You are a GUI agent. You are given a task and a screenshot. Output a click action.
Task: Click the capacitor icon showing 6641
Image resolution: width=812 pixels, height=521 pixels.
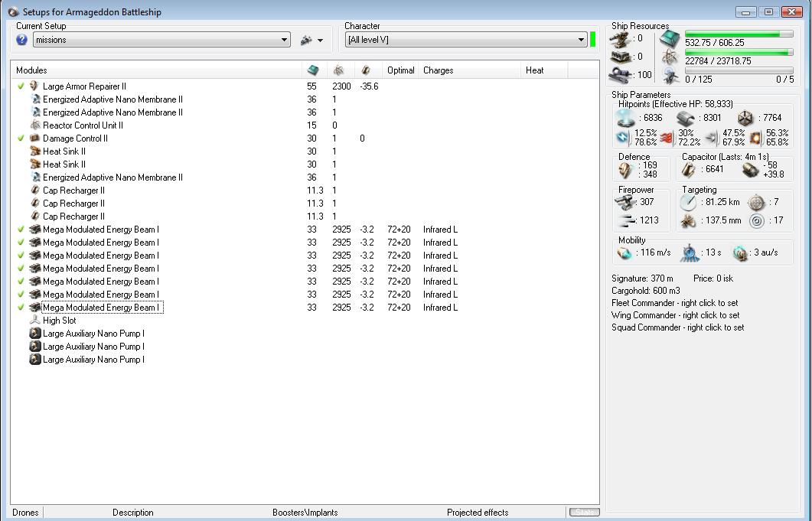[688, 169]
